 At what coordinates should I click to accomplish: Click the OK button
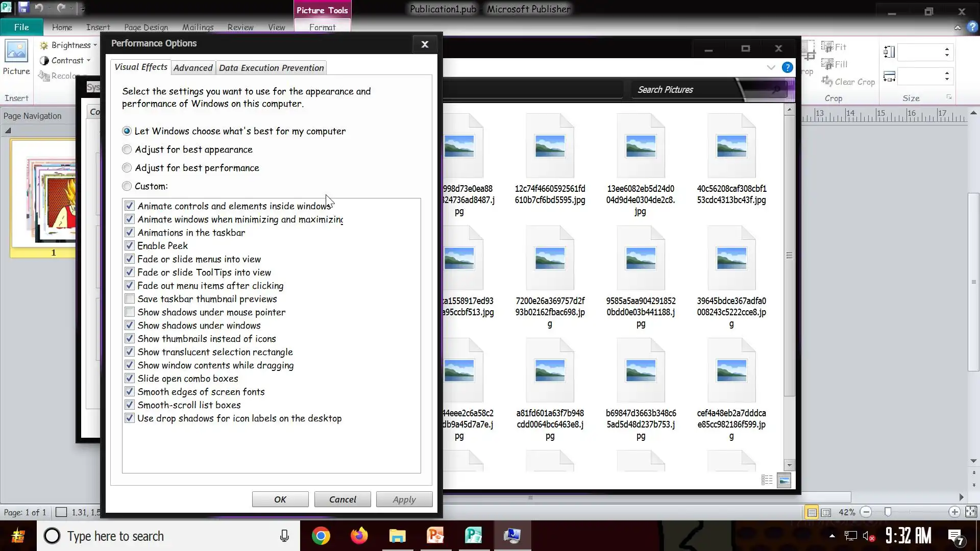(x=280, y=499)
